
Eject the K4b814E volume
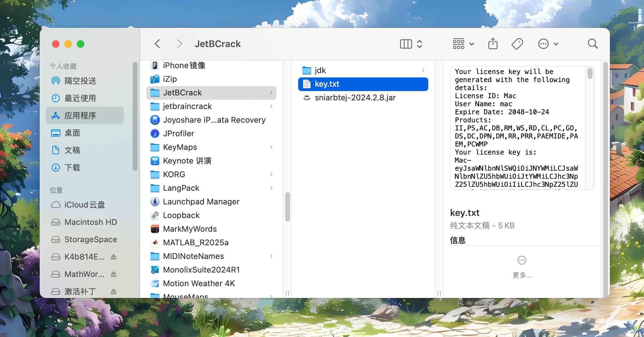pos(113,257)
